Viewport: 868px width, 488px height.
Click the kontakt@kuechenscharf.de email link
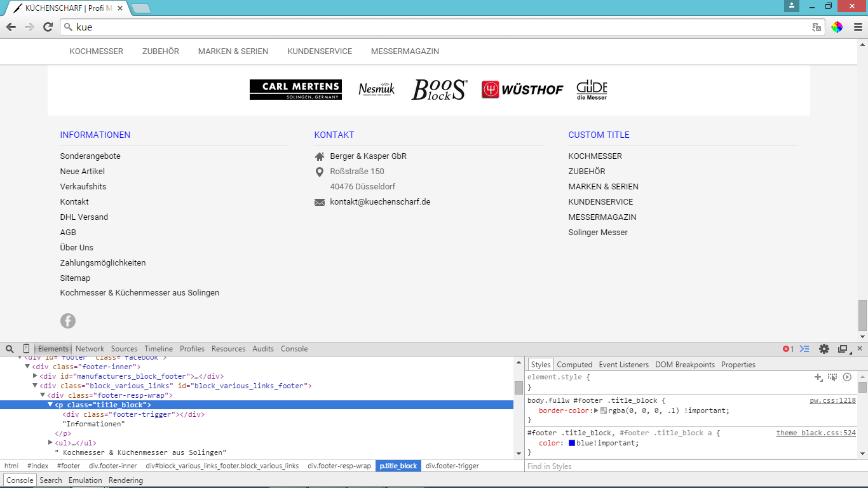(380, 202)
